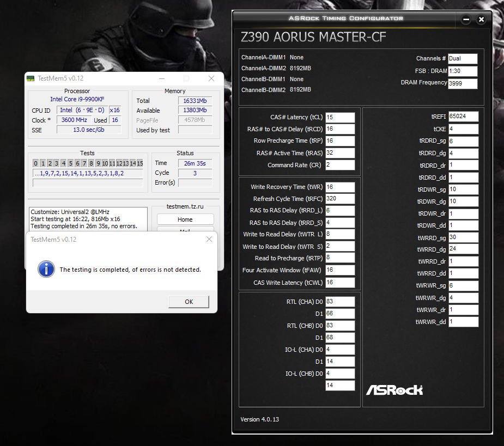Click the tRCD value field
504x446 pixels.
click(340, 129)
